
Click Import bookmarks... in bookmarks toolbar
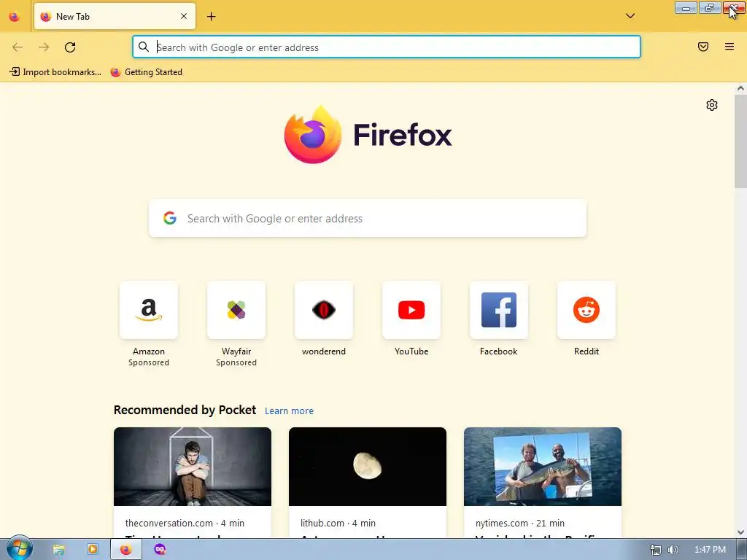coord(55,72)
